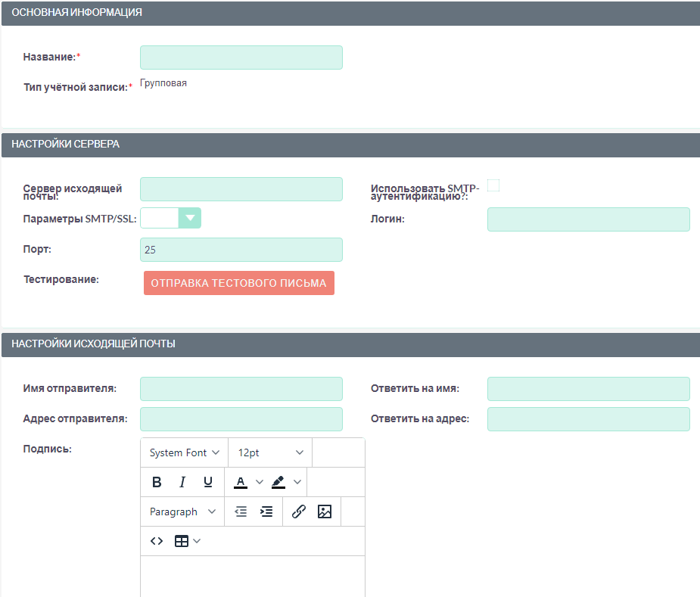Apply the highlight background color
Viewport: 700px width, 597px height.
tap(278, 482)
